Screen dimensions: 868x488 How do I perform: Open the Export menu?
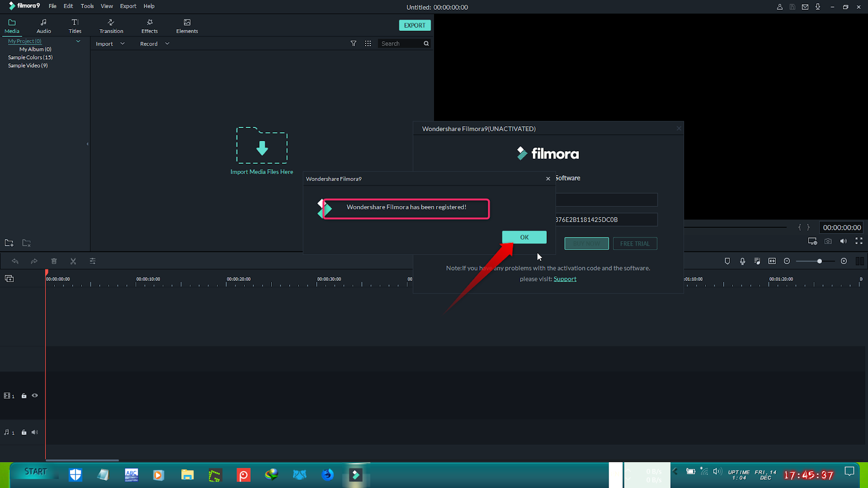128,6
